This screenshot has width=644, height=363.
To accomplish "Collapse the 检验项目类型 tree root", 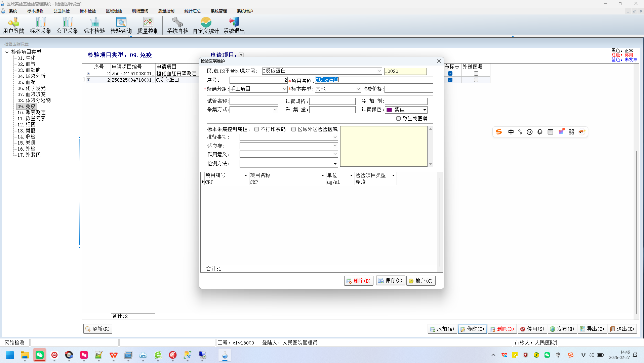I will [7, 52].
